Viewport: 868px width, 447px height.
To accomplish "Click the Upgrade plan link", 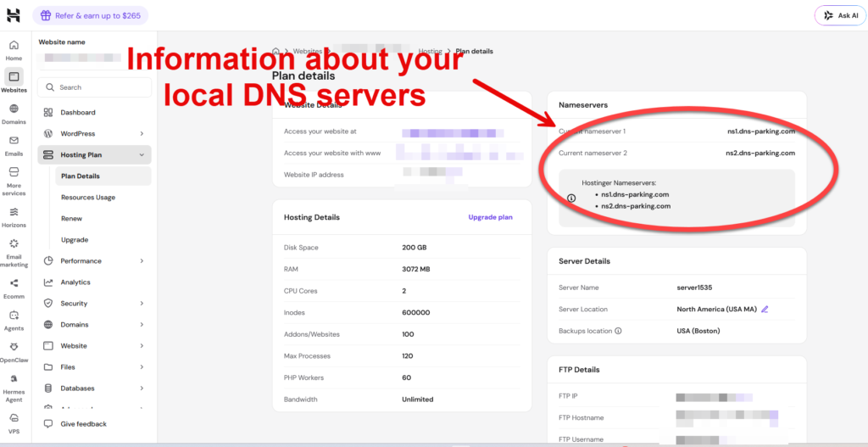I will [x=491, y=217].
